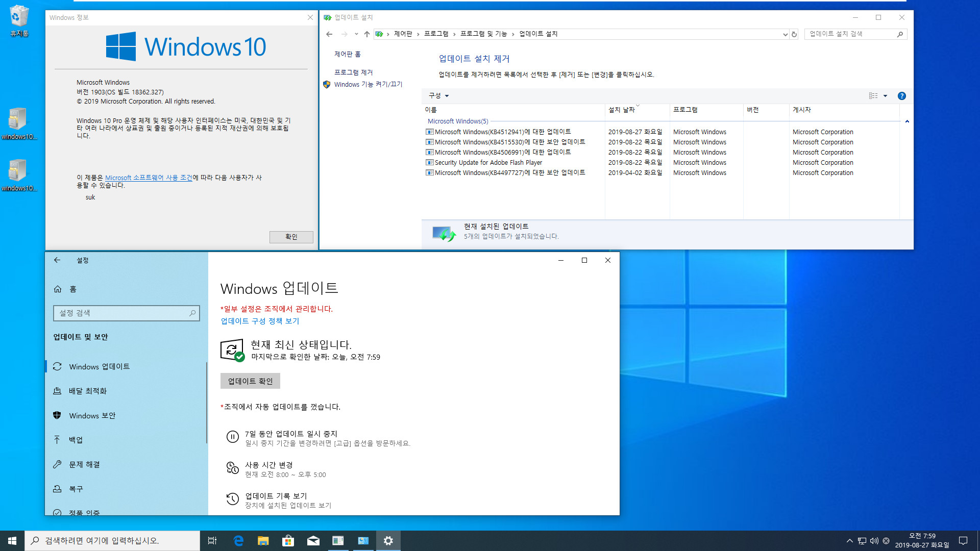Image resolution: width=980 pixels, height=551 pixels.
Task: Click 제어판 breadcrumb in address bar
Action: pos(403,34)
